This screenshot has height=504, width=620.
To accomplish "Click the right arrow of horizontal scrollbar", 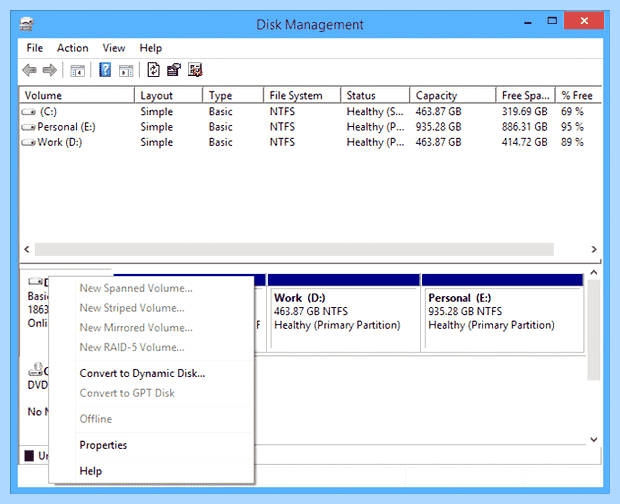I will click(594, 249).
